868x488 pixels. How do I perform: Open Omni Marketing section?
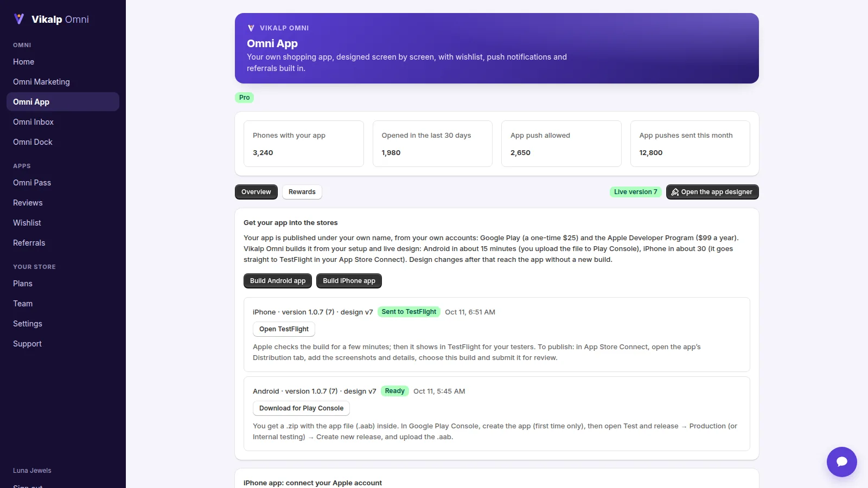63,82
